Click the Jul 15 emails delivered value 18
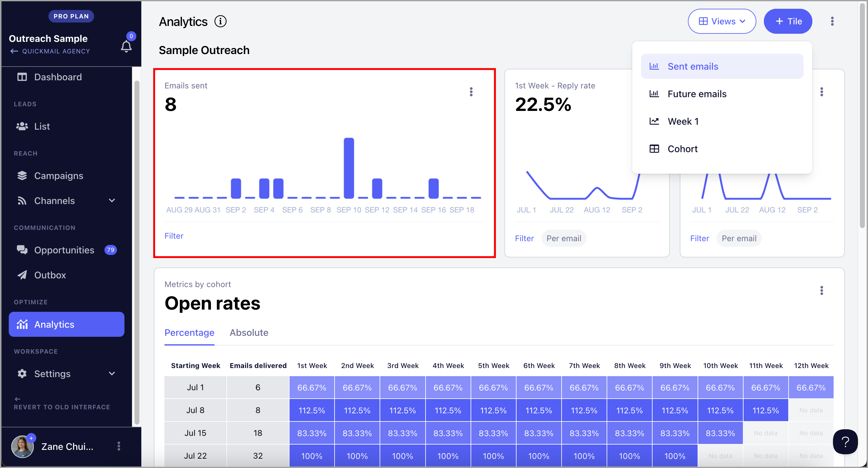Image resolution: width=868 pixels, height=468 pixels. tap(258, 433)
